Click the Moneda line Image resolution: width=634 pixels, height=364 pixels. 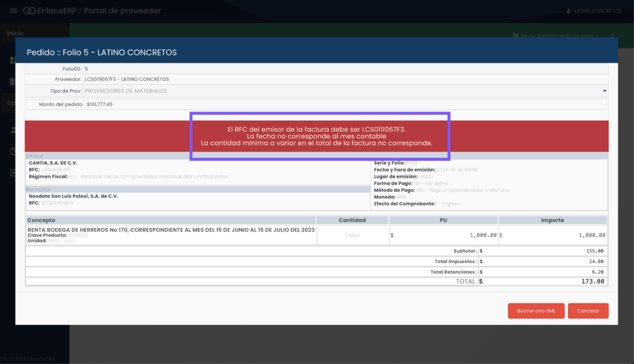(x=390, y=197)
